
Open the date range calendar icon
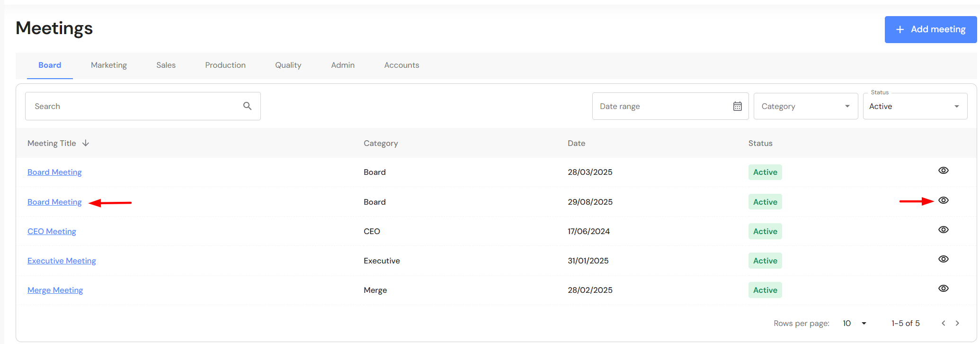(737, 106)
